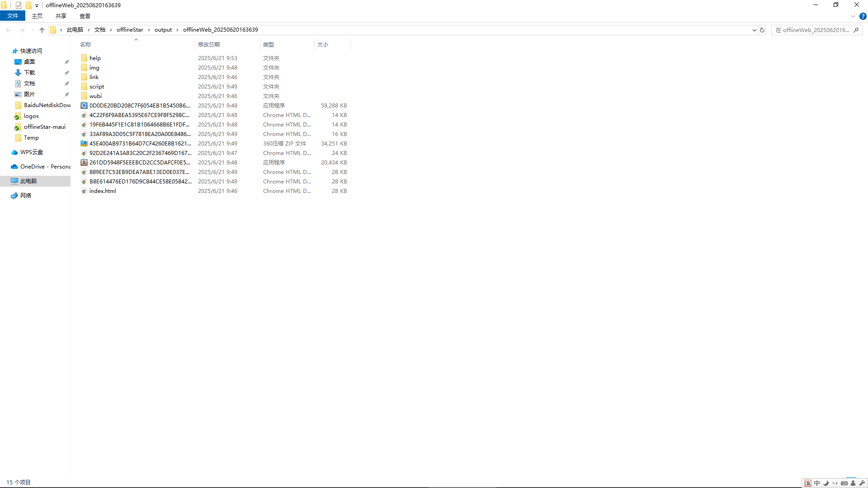Open Customize Quick Access Toolbar dropdown

[37, 5]
